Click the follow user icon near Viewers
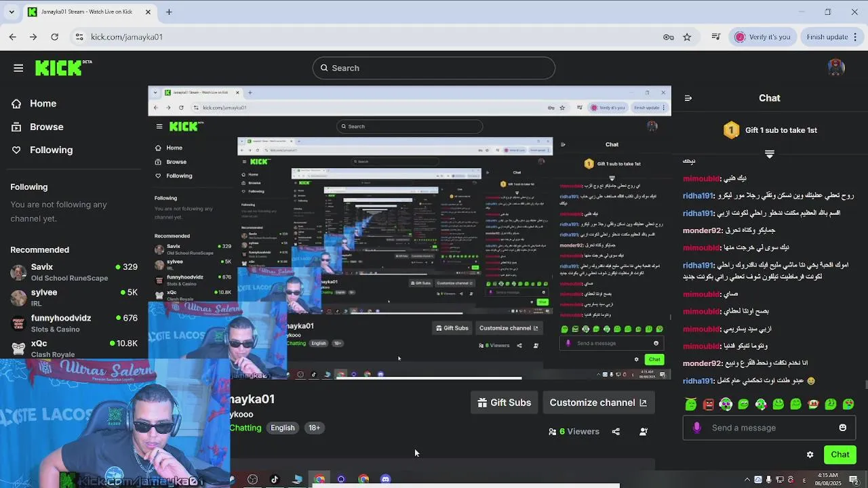This screenshot has width=868, height=488. [x=643, y=432]
